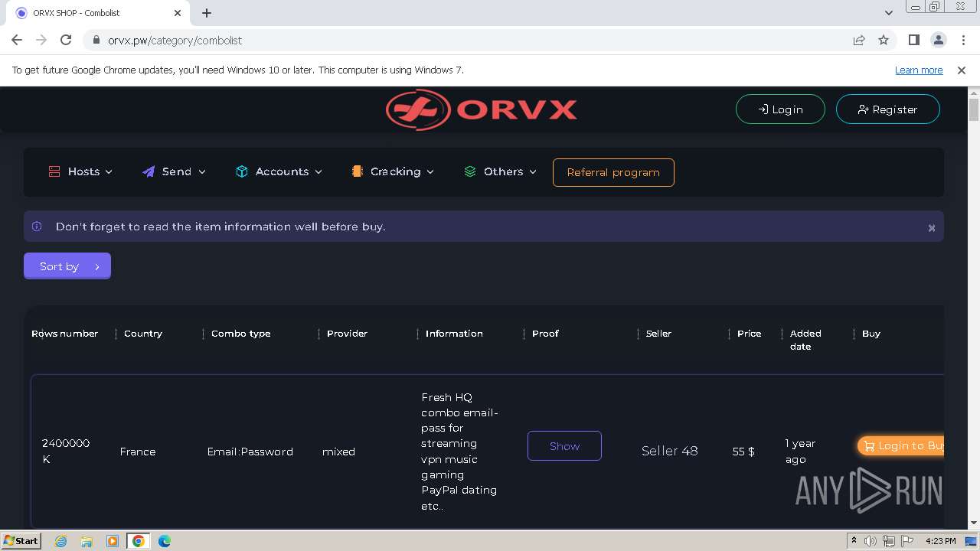Click the Action Center flag icon
Screen dimensions: 980x551
[906, 541]
